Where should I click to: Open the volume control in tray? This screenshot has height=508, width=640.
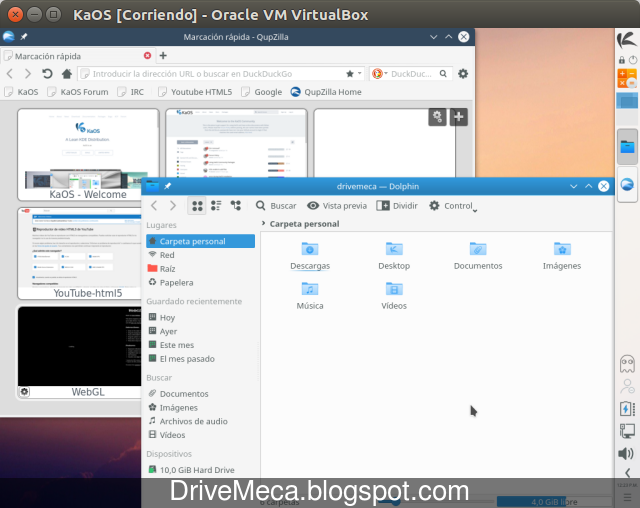[626, 454]
